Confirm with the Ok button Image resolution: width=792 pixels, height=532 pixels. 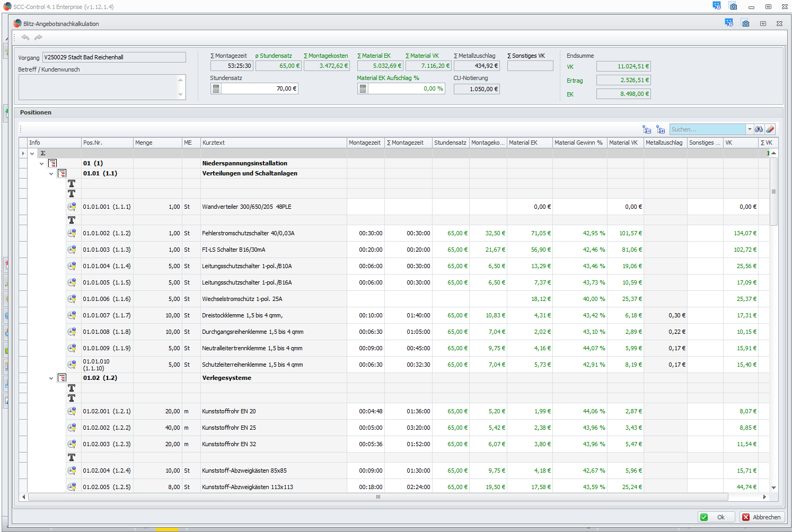(716, 517)
